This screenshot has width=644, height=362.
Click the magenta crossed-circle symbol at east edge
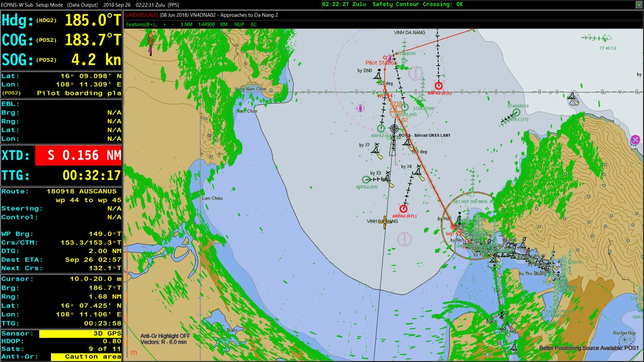coord(635,140)
